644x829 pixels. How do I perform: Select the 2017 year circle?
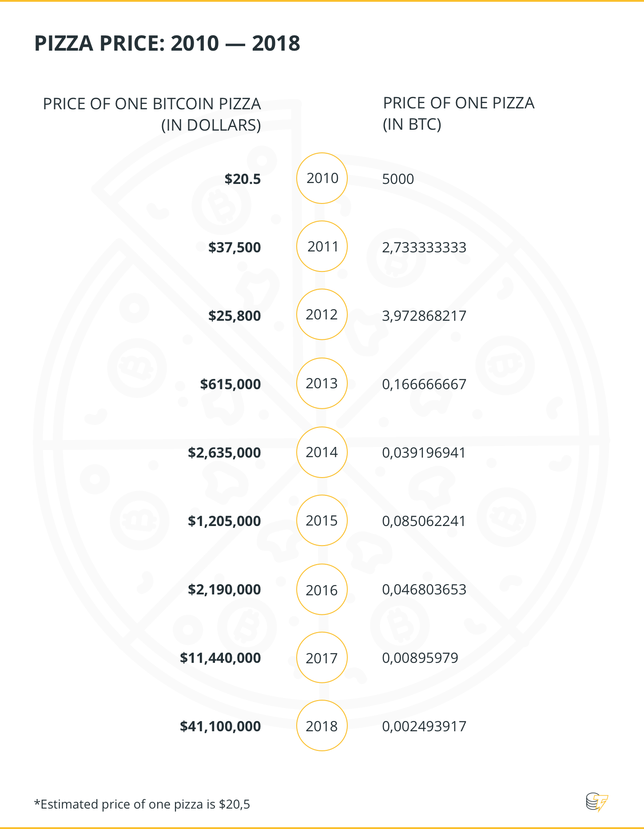click(x=322, y=658)
